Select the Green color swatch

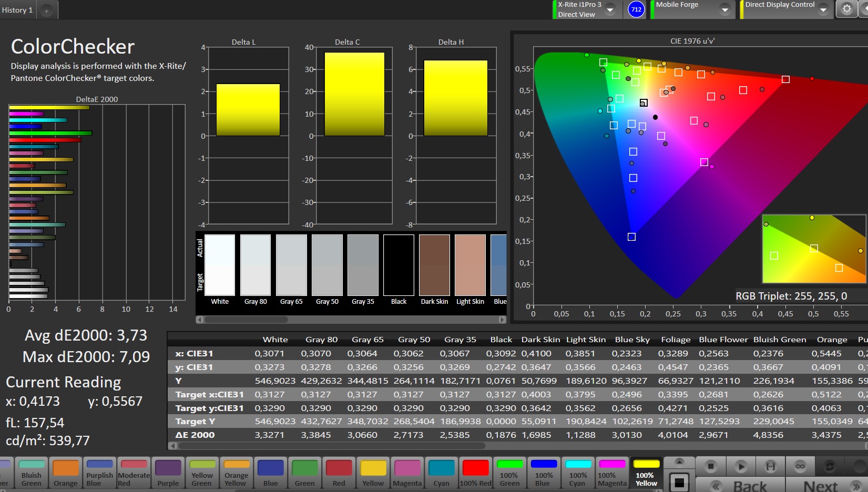tap(305, 473)
